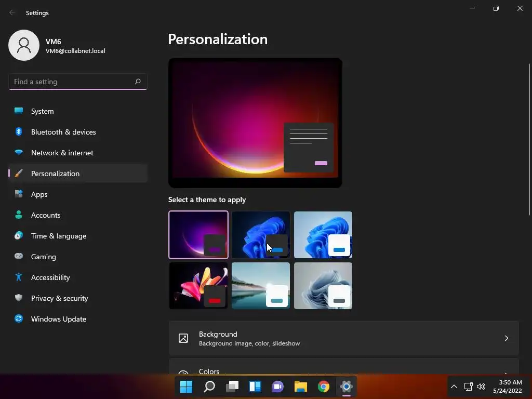Click the Accessibility figure icon

(19, 277)
